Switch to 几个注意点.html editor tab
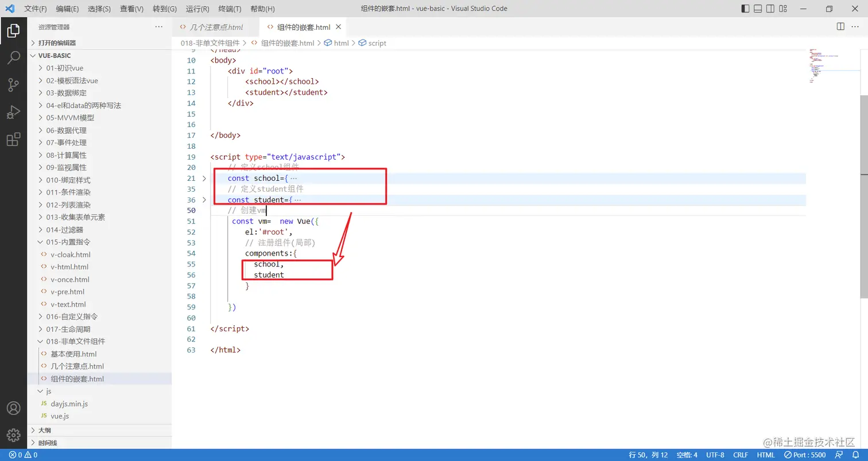The height and width of the screenshot is (461, 868). 216,27
